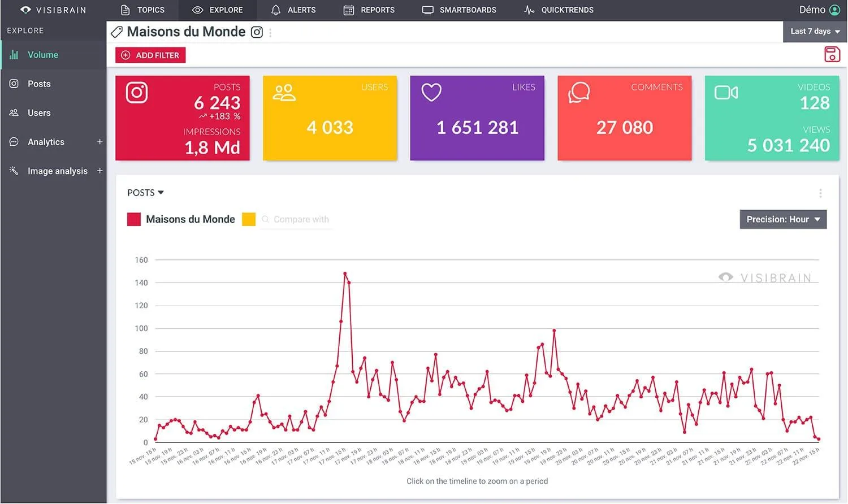Click the Explore eye icon in top bar
Image resolution: width=848 pixels, height=504 pixels.
197,10
